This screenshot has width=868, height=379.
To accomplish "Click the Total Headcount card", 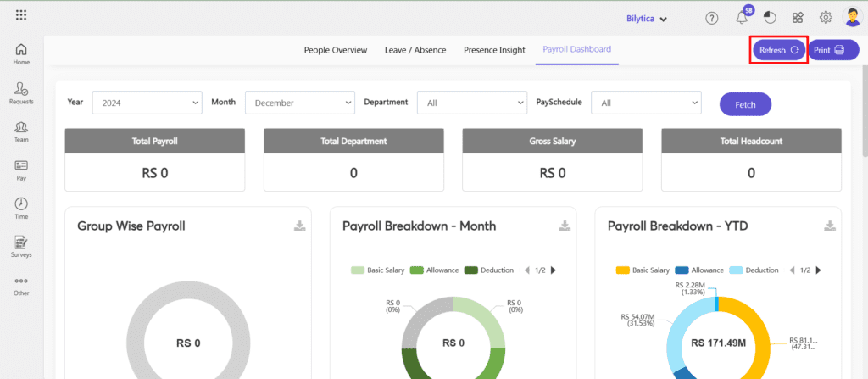I will coord(751,160).
